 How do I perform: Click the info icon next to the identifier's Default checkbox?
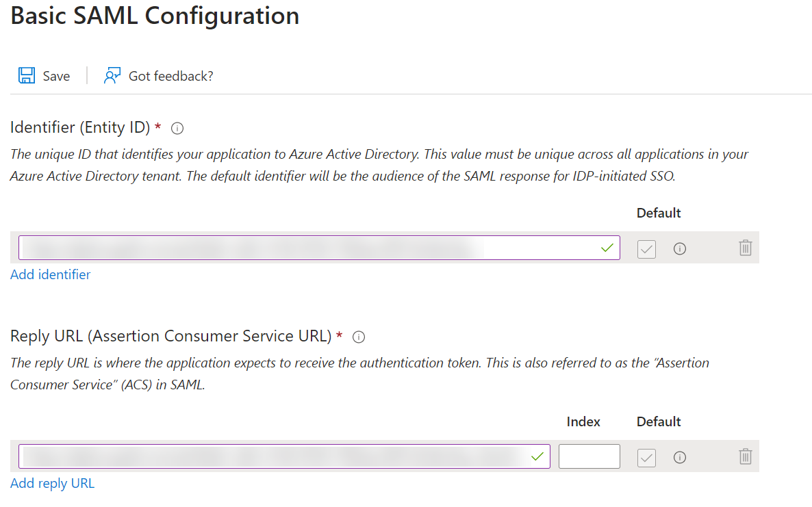coord(679,249)
